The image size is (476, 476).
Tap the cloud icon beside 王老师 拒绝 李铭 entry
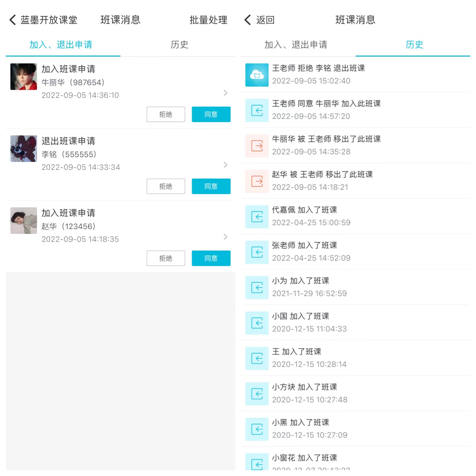click(257, 75)
